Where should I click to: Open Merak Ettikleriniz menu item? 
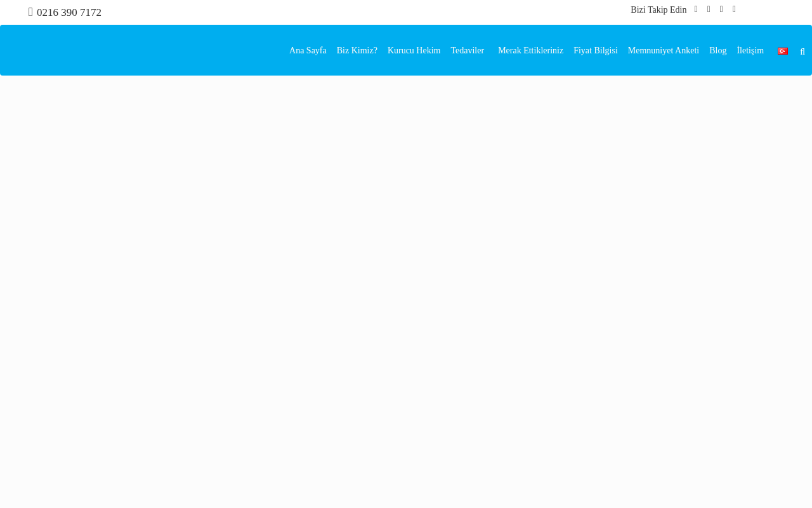click(530, 51)
